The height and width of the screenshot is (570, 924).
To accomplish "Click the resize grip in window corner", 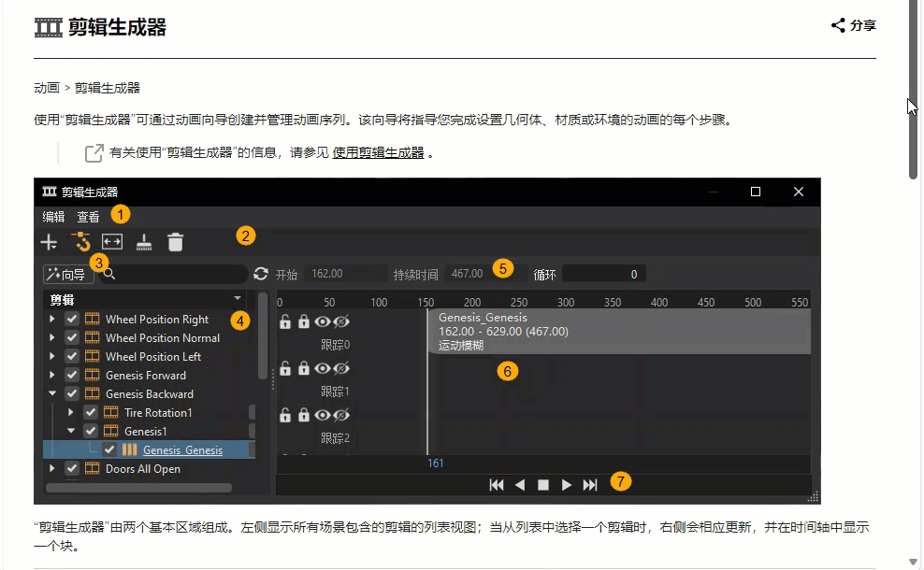I will 814,497.
